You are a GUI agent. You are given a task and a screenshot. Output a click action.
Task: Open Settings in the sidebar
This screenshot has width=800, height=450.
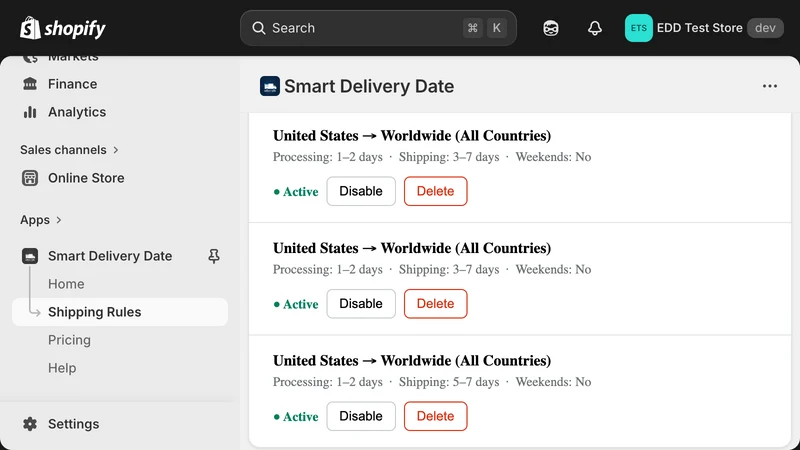(x=73, y=424)
